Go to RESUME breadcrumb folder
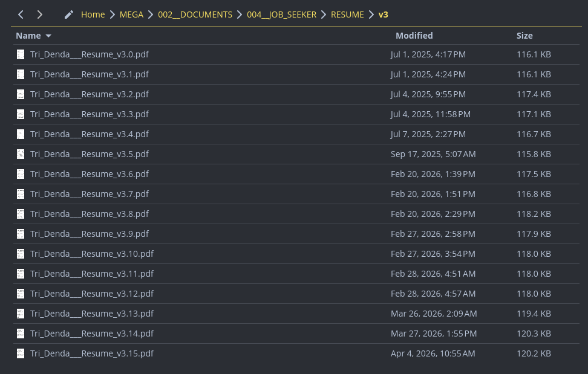 348,15
